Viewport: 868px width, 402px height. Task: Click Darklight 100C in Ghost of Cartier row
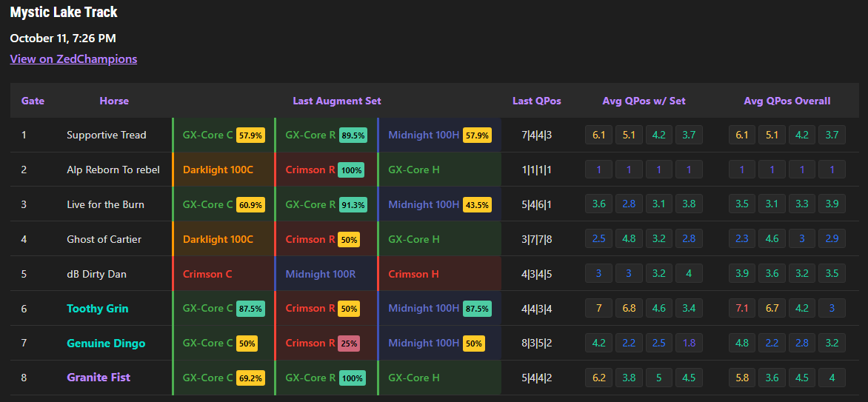tap(218, 239)
